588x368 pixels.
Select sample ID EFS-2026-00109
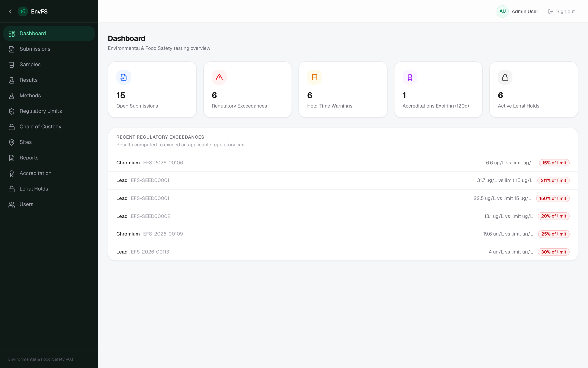click(x=163, y=234)
